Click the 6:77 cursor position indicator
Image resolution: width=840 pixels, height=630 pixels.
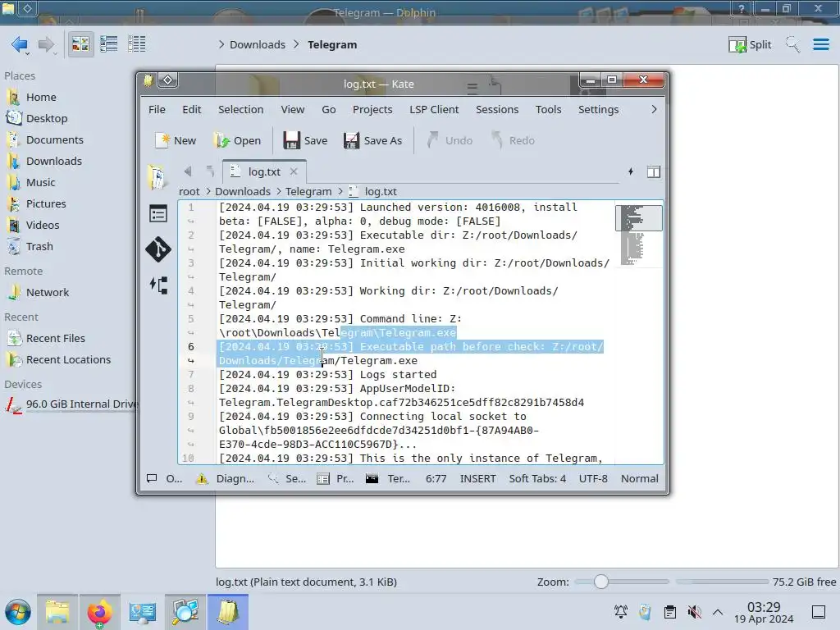click(436, 478)
